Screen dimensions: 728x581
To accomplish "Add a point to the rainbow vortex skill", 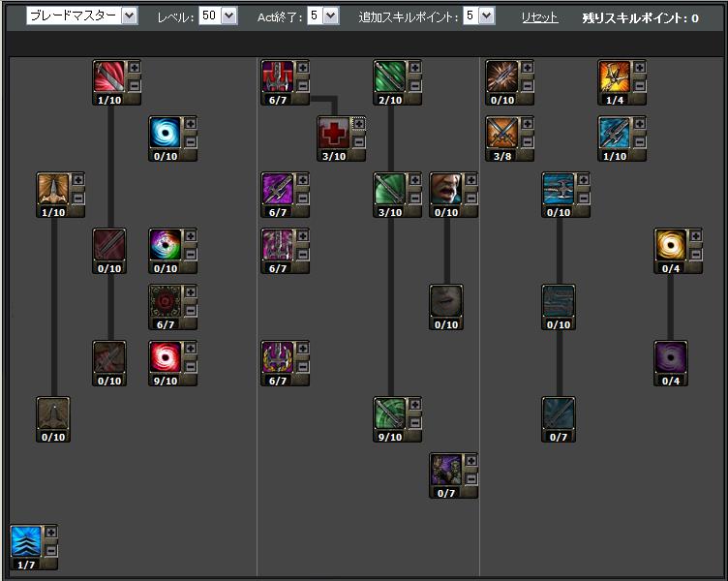I will point(191,236).
